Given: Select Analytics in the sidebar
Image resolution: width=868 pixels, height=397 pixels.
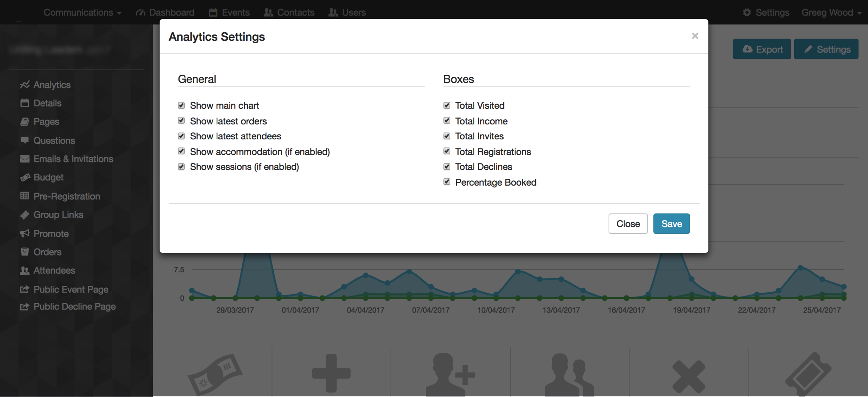Looking at the screenshot, I should click(45, 85).
